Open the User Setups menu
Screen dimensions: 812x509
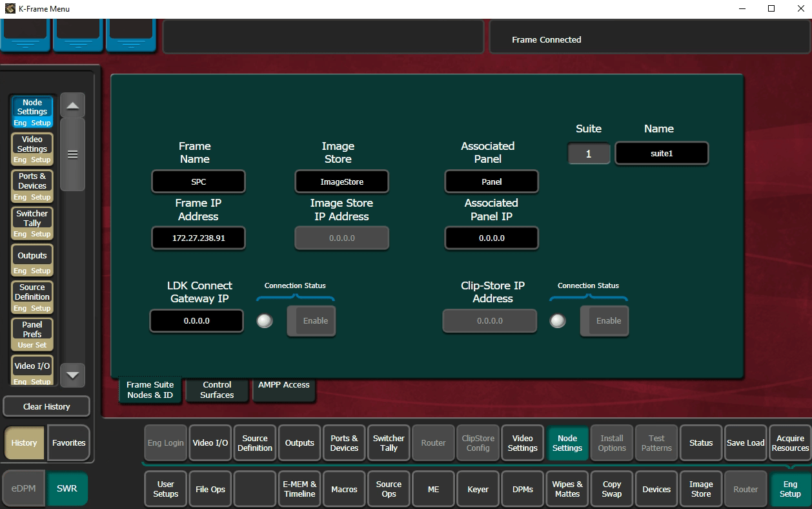[165, 489]
